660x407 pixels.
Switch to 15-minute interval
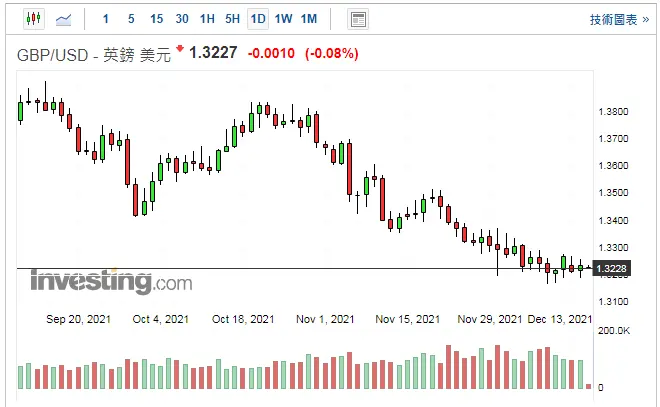156,19
